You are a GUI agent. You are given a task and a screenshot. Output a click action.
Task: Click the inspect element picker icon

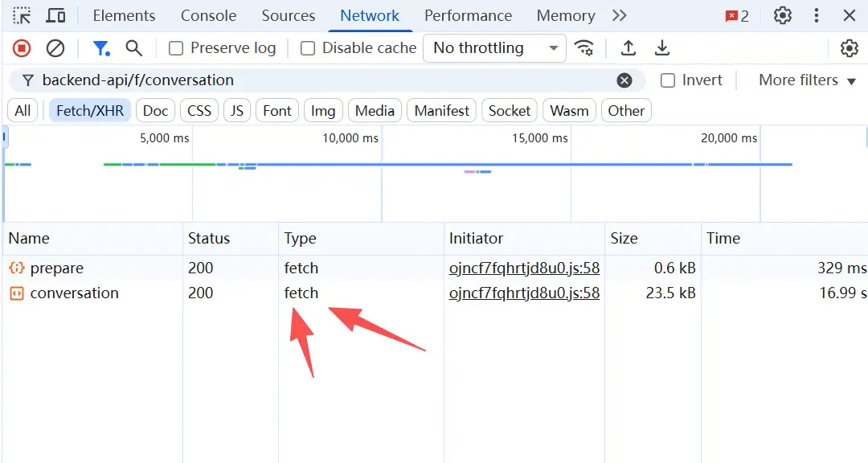(x=22, y=15)
